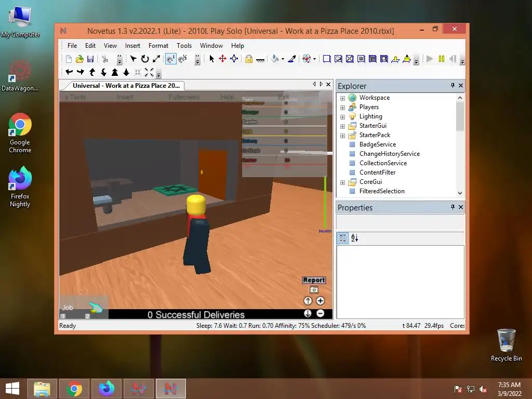Click the camera tilt down arrow button
This screenshot has width=532, height=399.
(x=308, y=313)
